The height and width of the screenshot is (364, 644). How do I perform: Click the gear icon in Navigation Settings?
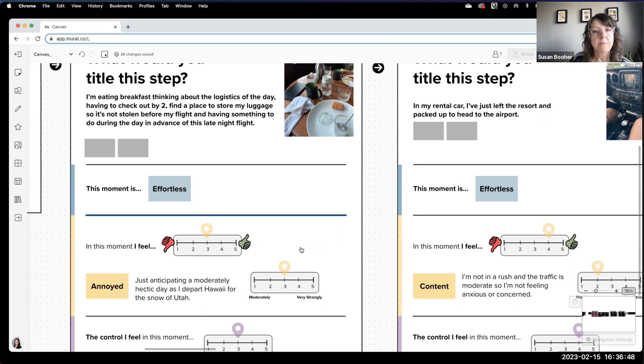(x=588, y=340)
